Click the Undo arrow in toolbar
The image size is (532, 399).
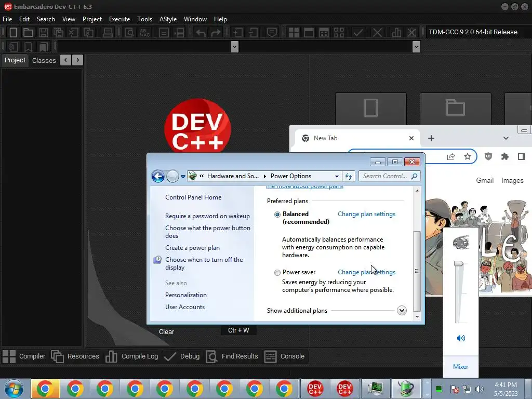201,33
